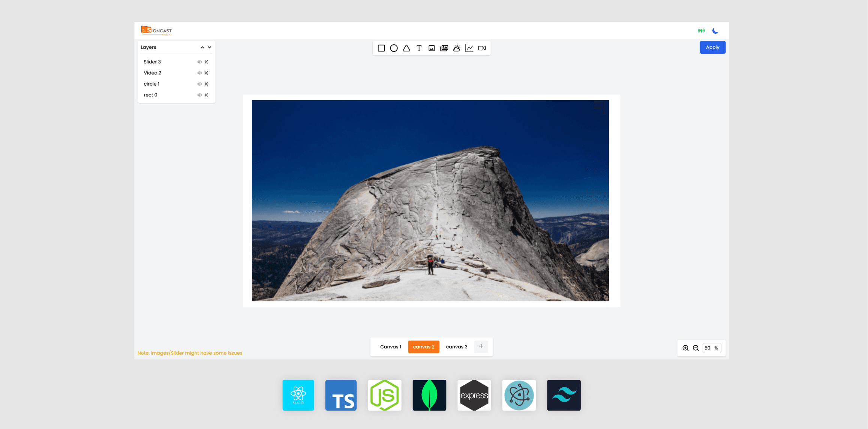
Task: Switch to the Canvas 1 tab
Action: point(390,347)
